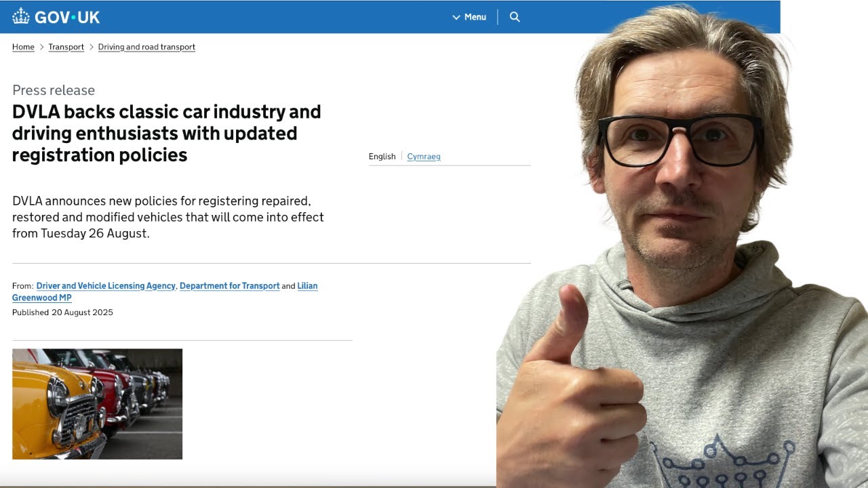Open Department for Transport link

click(x=230, y=286)
